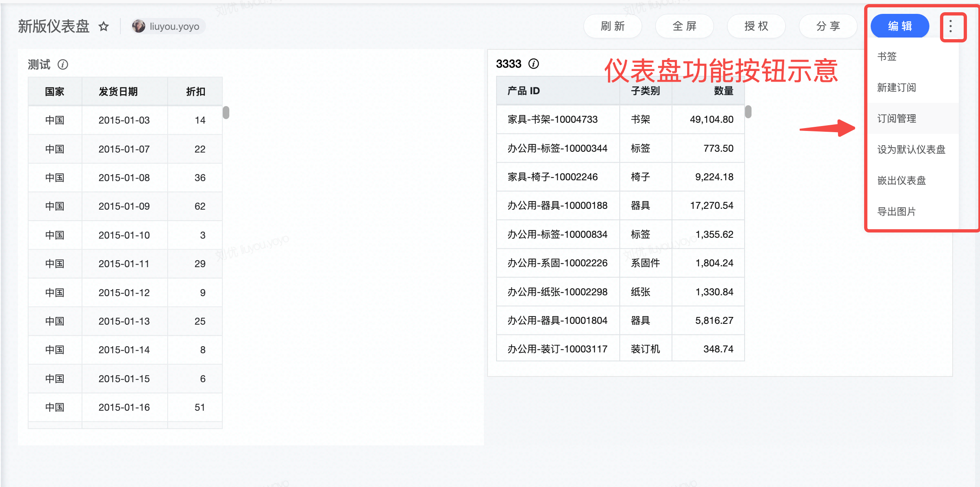Click the info icon beside 测试

(63, 64)
